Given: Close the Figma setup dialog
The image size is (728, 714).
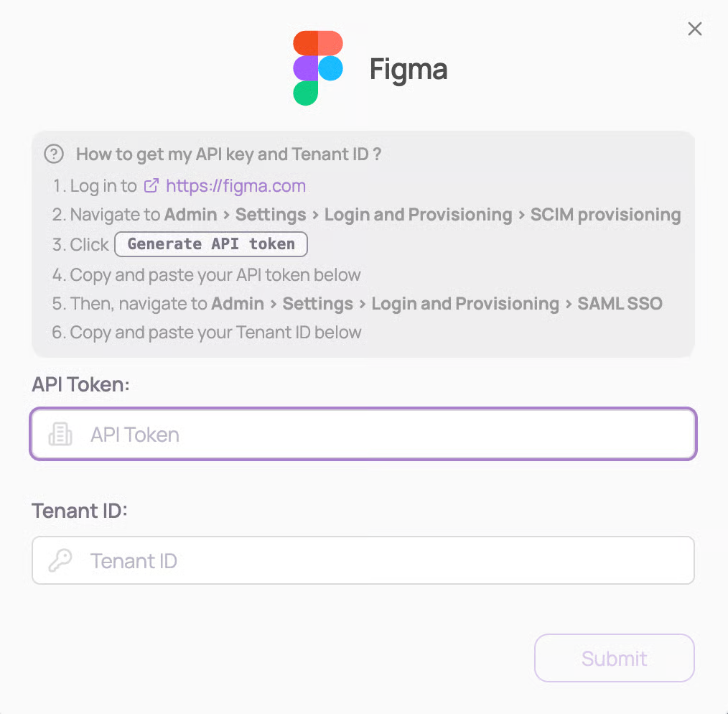Looking at the screenshot, I should click(x=694, y=29).
